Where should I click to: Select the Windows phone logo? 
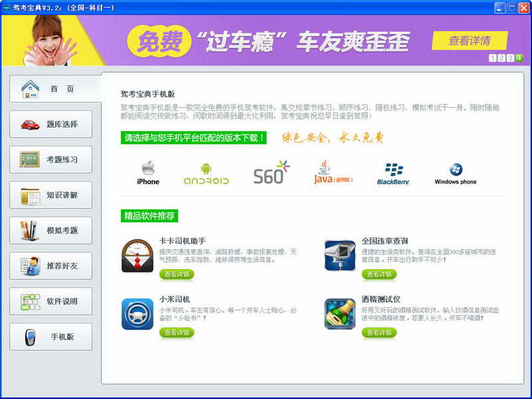[x=456, y=174]
